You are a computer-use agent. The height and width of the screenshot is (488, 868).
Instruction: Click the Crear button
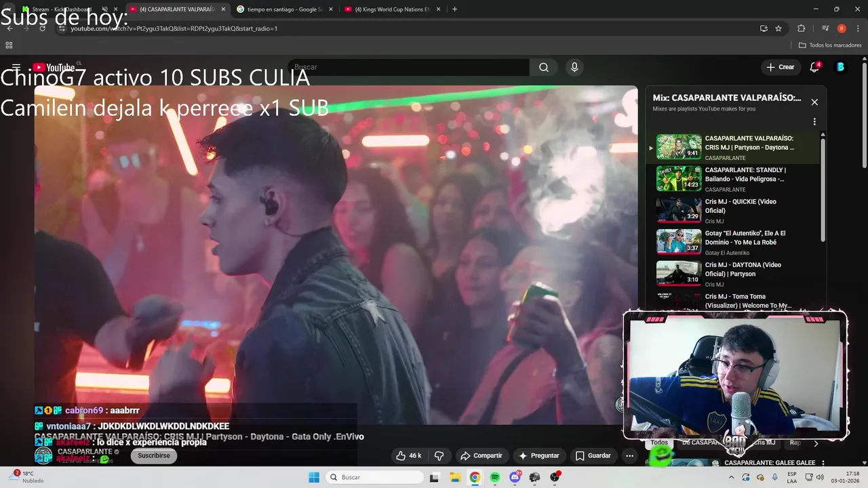coord(780,67)
